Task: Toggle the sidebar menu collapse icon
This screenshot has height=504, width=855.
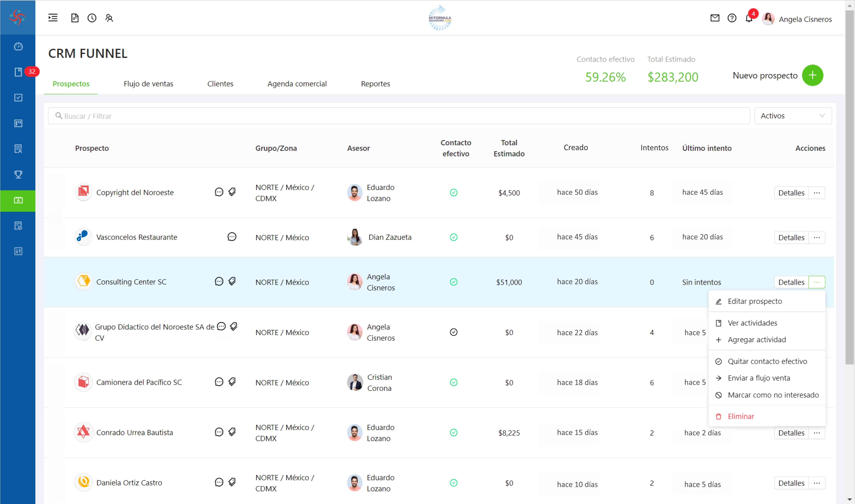Action: pos(53,18)
